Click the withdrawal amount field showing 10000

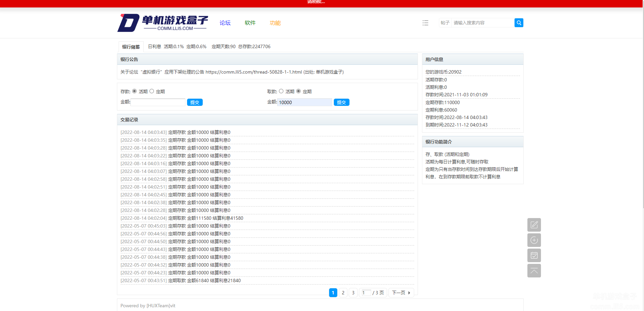click(305, 102)
